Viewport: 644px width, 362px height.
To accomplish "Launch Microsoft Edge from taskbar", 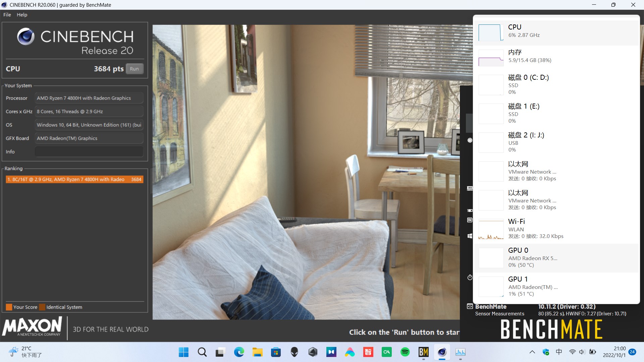I will (x=239, y=352).
